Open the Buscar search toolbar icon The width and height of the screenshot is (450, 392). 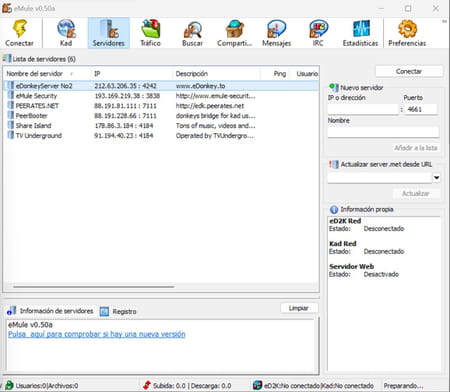pos(193,29)
